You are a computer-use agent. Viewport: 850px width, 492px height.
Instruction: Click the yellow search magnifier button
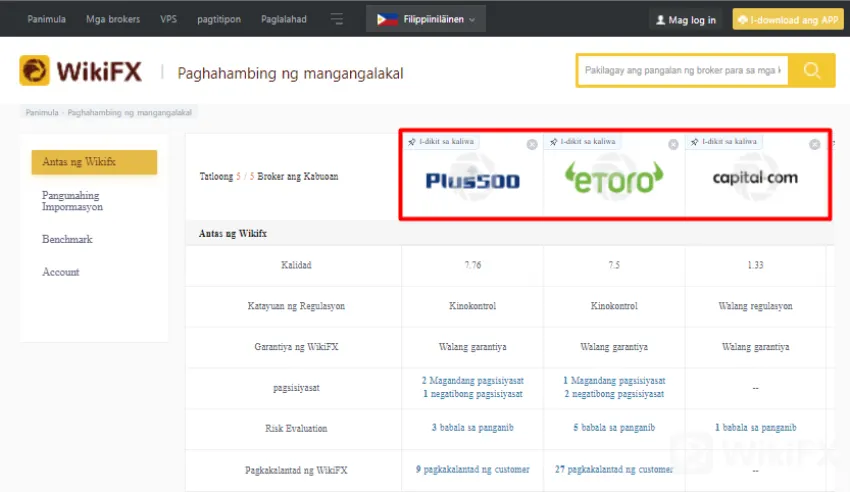pyautogui.click(x=812, y=70)
